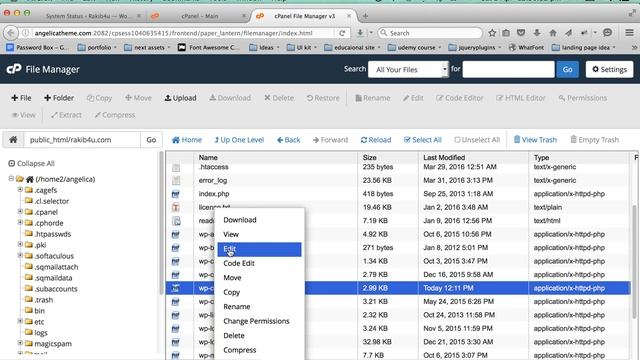Expand the magicspam folder
The width and height of the screenshot is (640, 360).
click(x=20, y=343)
